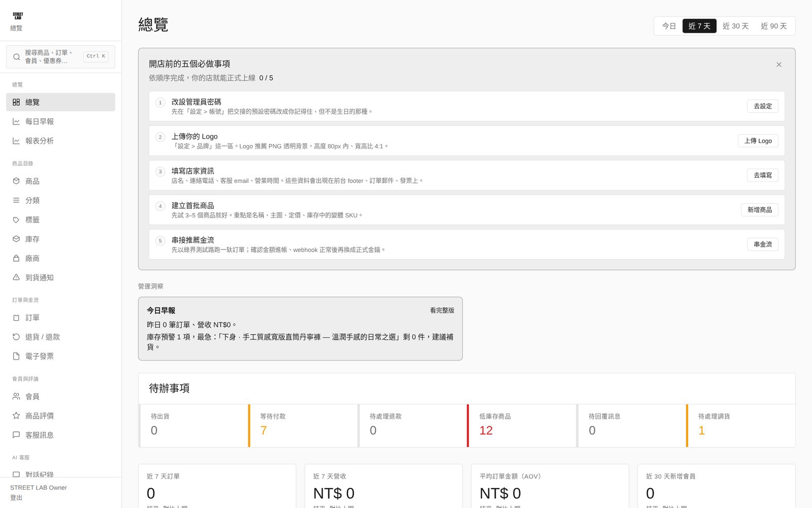Click the 近 7 天營收 stat card
This screenshot has width=812, height=508.
384,486
